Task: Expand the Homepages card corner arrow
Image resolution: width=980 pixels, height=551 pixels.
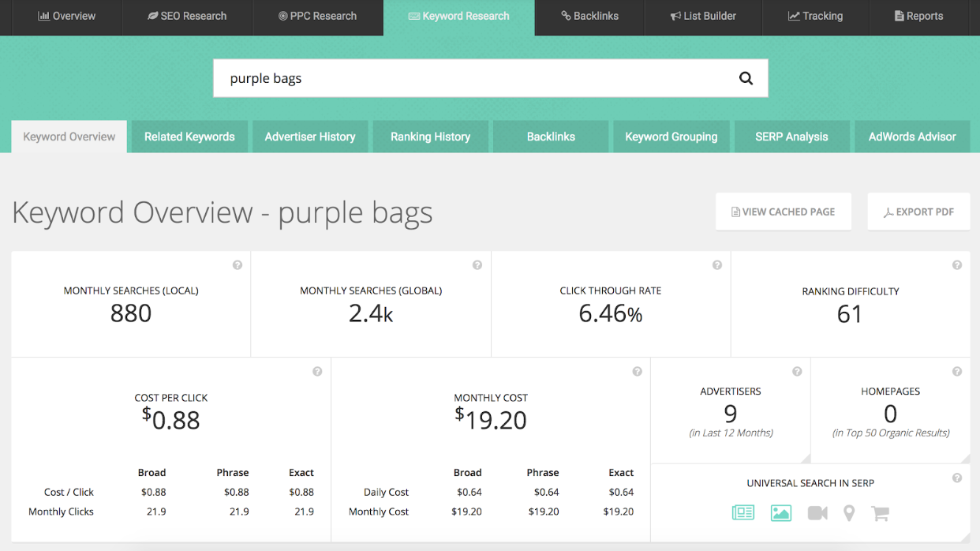Action: (965, 458)
